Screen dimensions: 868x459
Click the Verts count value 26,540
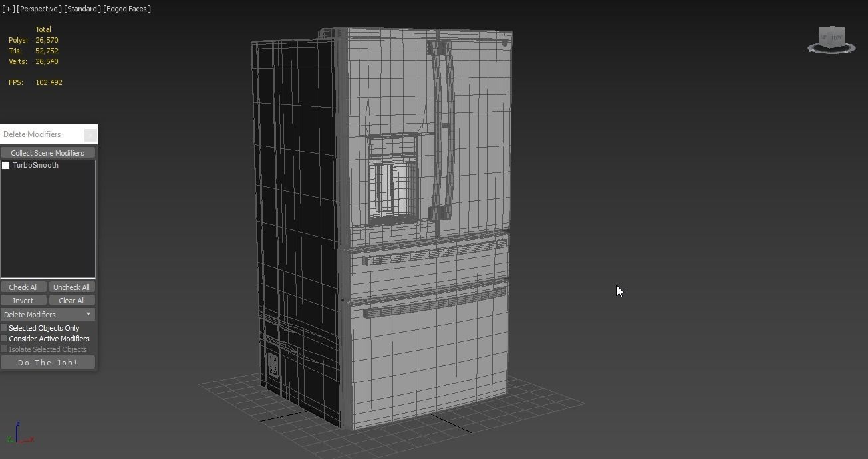47,61
